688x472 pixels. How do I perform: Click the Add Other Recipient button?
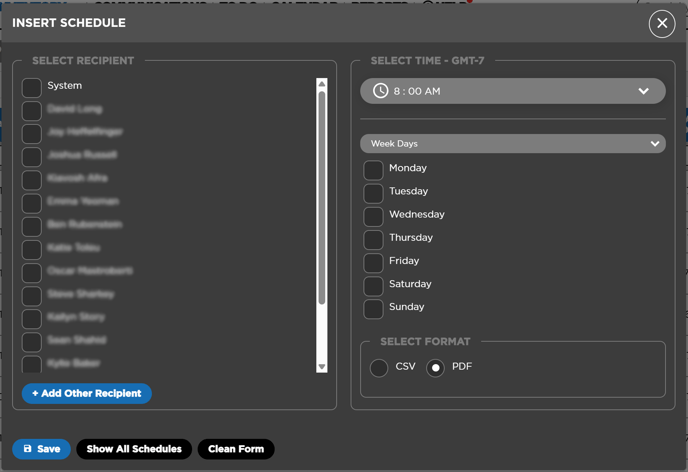click(87, 394)
